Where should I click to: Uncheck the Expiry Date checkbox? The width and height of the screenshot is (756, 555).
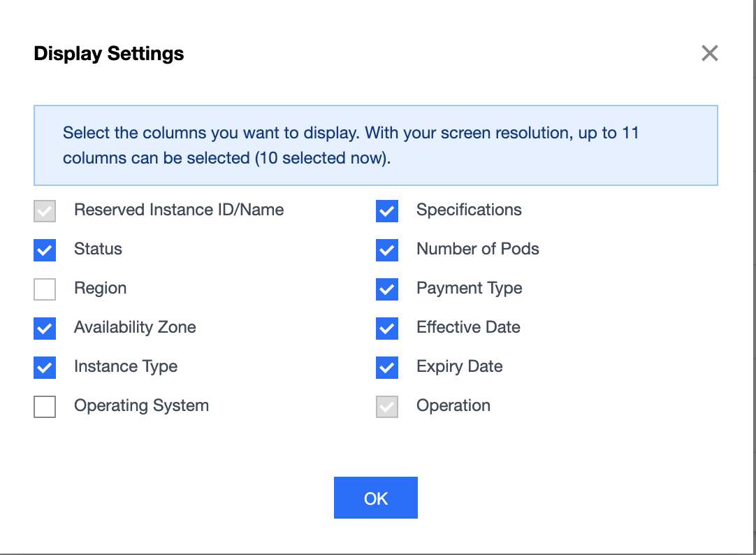pyautogui.click(x=387, y=367)
